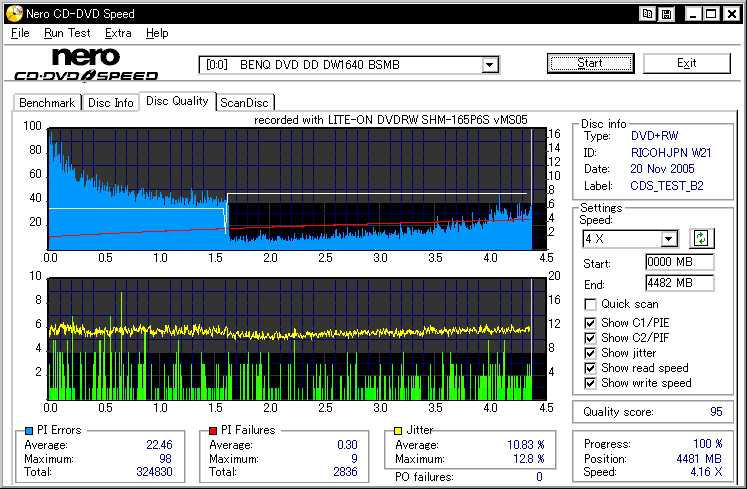Click the copy-to-clipboard icon in title bar
Image resolution: width=747 pixels, height=489 pixels.
(649, 14)
